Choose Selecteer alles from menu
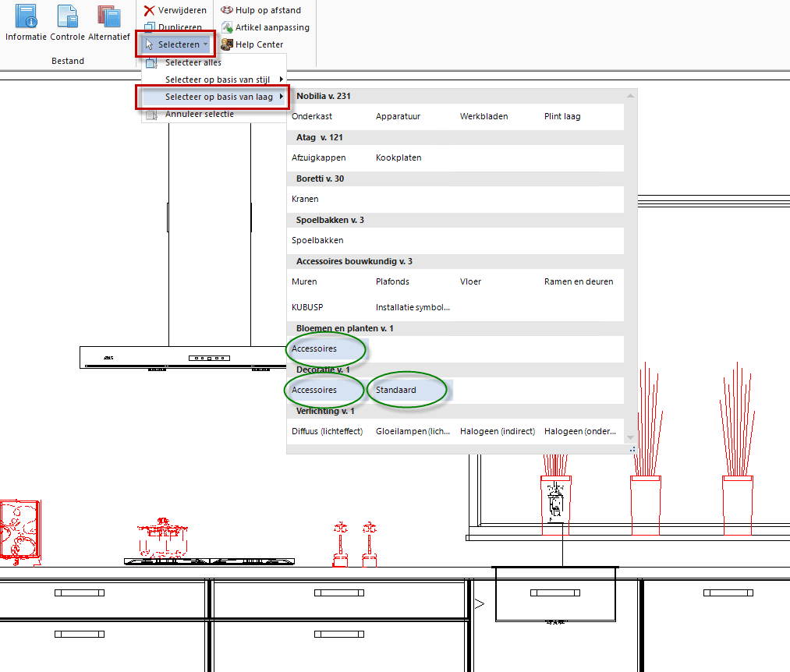This screenshot has height=672, width=790. click(193, 62)
